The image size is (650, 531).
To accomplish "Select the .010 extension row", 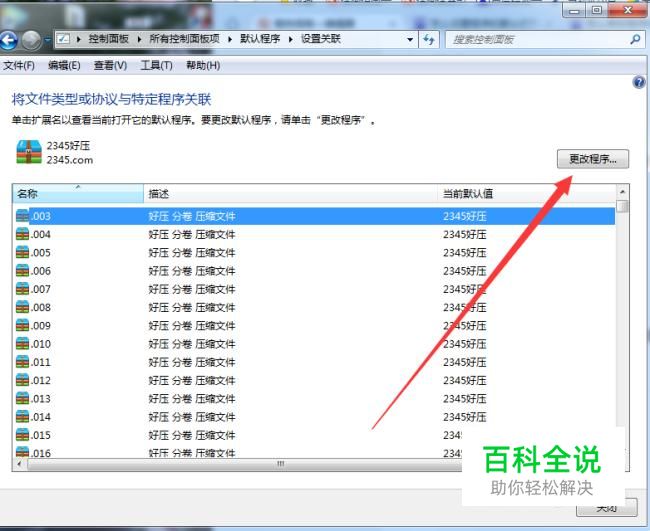I will coord(314,344).
